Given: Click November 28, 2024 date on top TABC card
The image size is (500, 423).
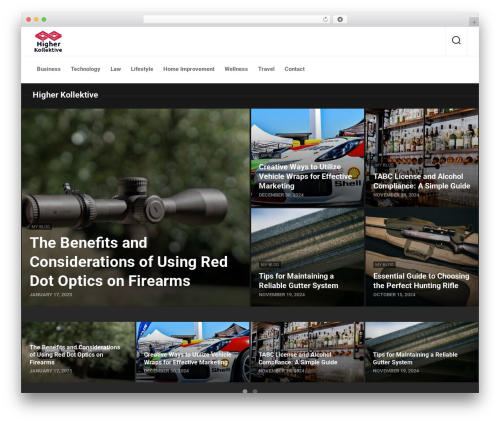Looking at the screenshot, I should pyautogui.click(x=396, y=195).
